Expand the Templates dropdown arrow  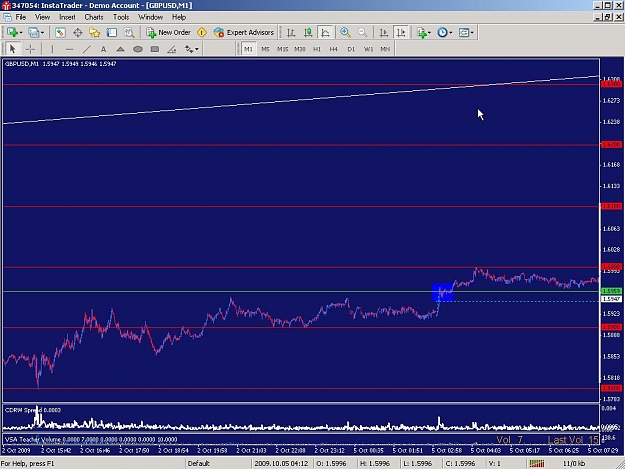coord(472,33)
